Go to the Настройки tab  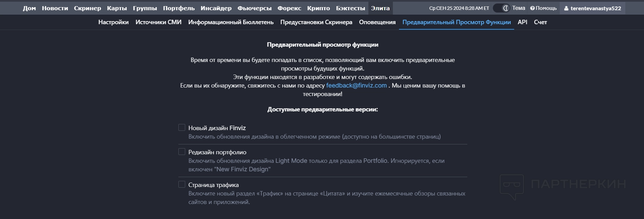pyautogui.click(x=113, y=22)
